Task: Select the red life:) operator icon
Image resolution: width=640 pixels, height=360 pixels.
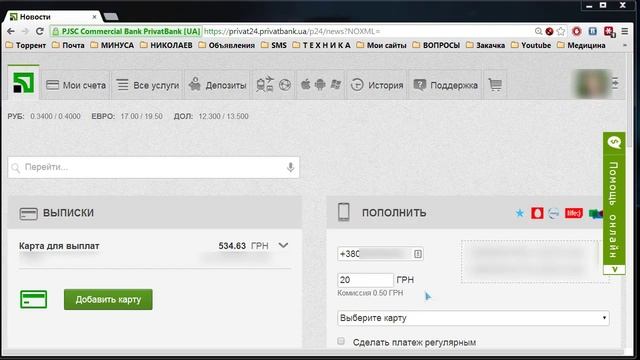Action: coord(573,213)
